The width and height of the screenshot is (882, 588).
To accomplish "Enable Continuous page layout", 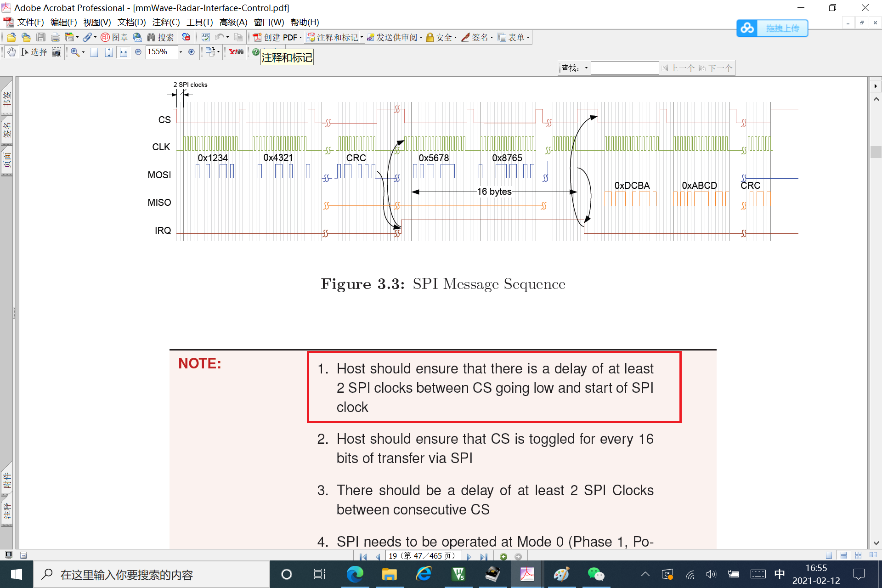I will click(843, 555).
